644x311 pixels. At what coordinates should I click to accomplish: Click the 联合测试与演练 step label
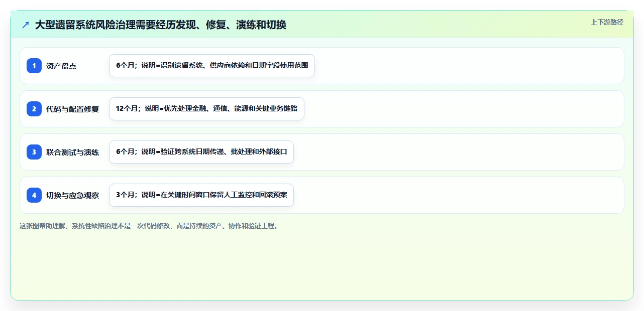[x=73, y=152]
